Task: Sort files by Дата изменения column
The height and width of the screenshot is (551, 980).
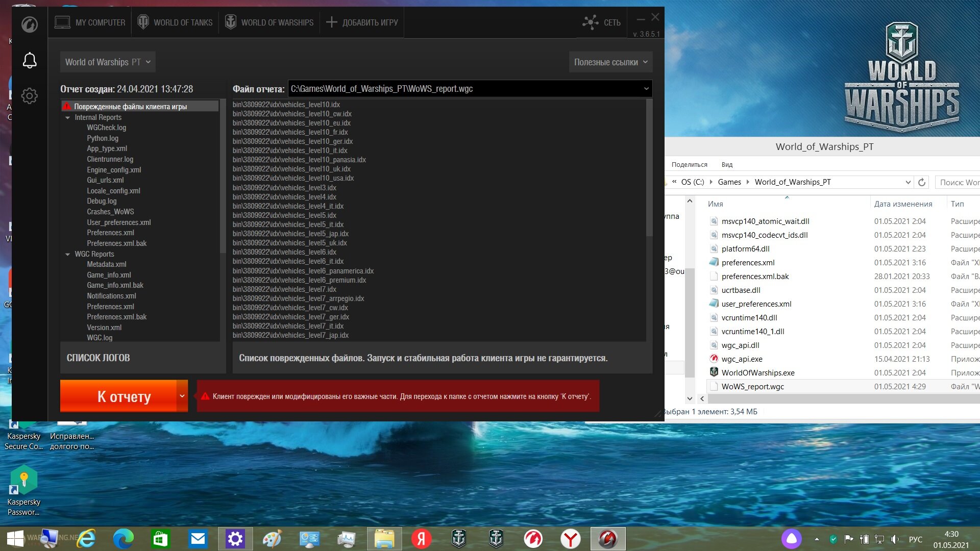Action: [903, 204]
